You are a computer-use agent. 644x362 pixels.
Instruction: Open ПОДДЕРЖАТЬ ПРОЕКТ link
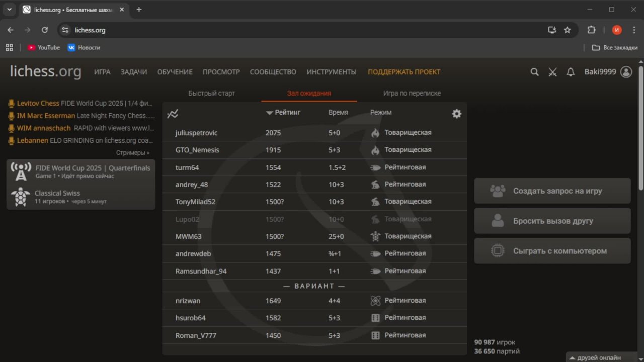pos(404,72)
